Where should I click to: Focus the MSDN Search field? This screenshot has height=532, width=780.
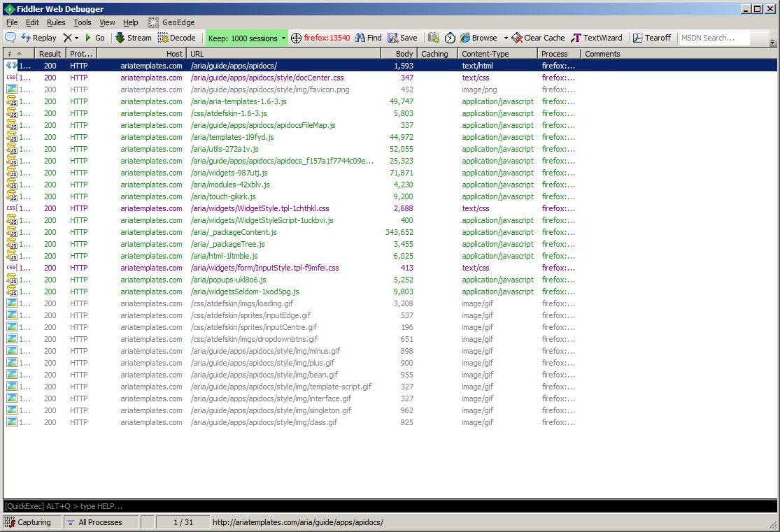click(x=714, y=38)
